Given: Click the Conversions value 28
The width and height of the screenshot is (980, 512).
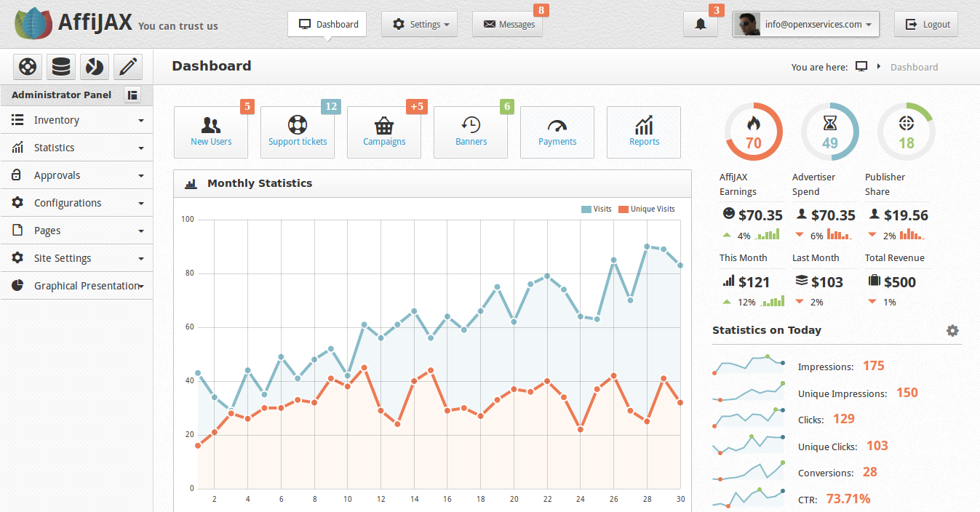Looking at the screenshot, I should [870, 472].
